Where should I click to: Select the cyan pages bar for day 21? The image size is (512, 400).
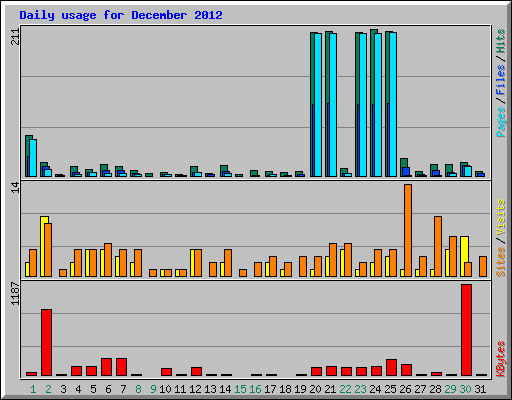pyautogui.click(x=333, y=105)
